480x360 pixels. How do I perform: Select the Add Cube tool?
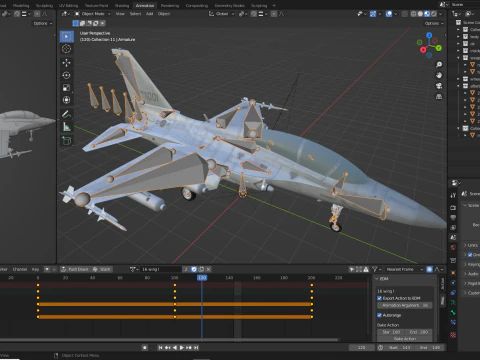click(x=67, y=141)
